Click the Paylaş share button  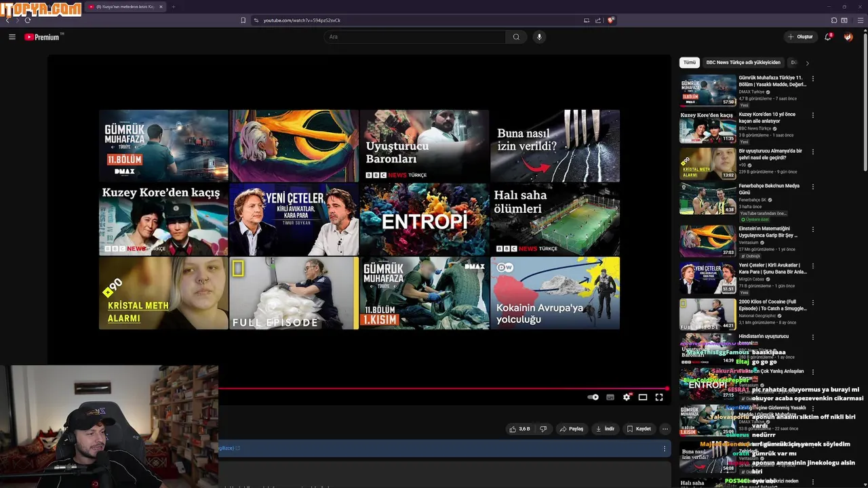(x=571, y=429)
